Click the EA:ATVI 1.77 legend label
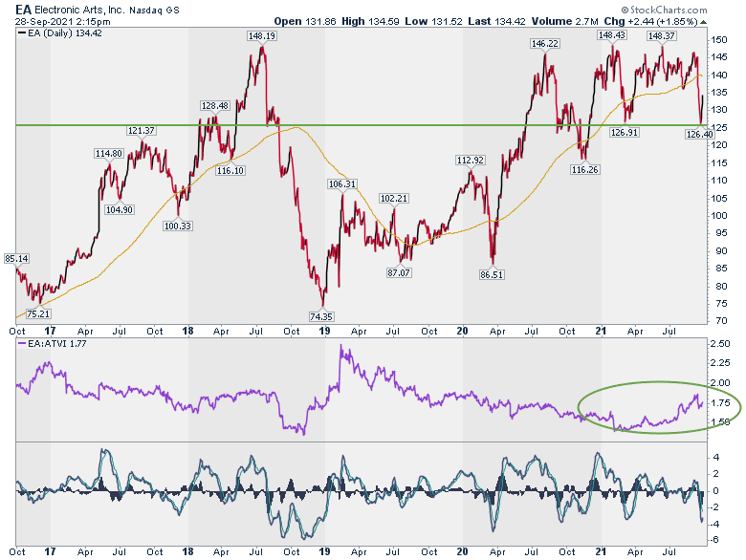Screen dimensions: 746x560 point(53,344)
